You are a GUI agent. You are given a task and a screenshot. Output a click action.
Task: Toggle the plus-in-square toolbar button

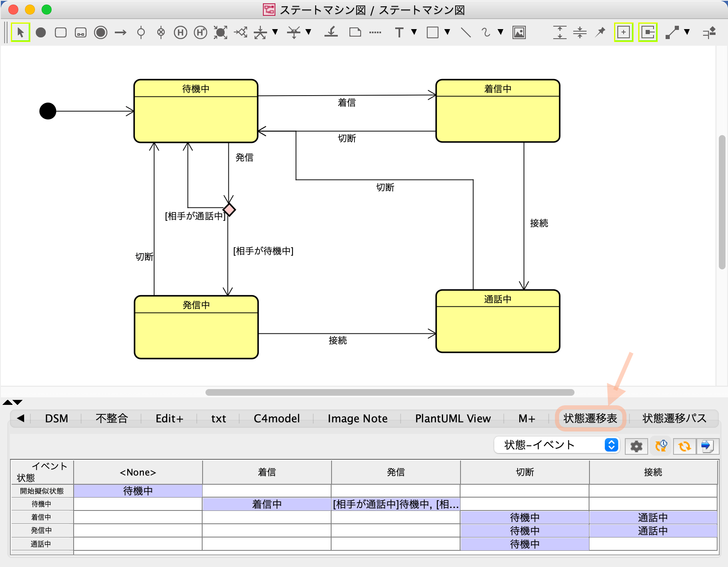click(x=624, y=32)
